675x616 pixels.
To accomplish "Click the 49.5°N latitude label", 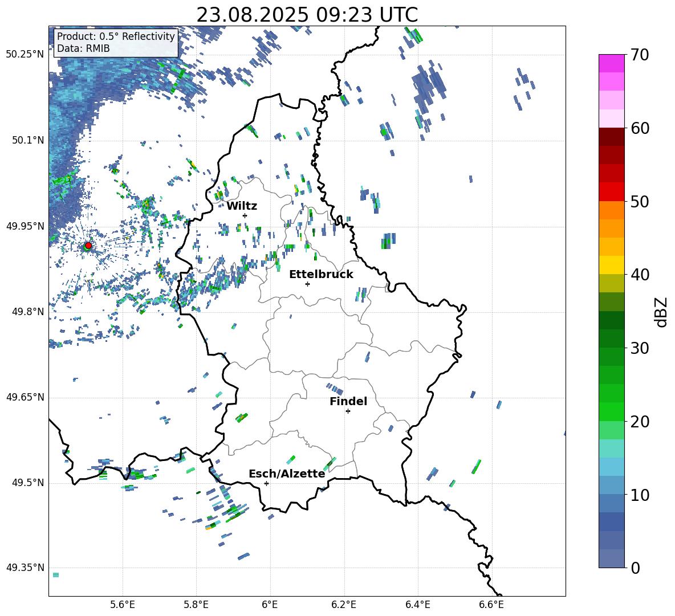I will point(27,483).
